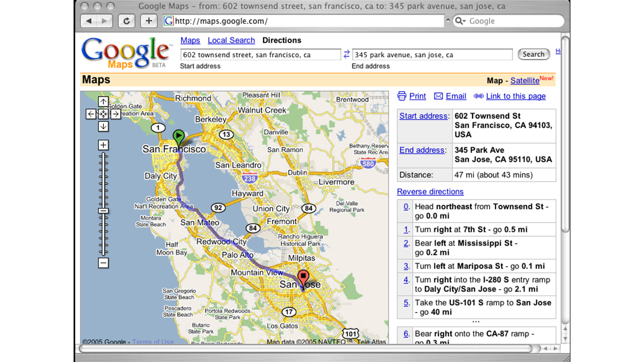Click the Start address link in the directions table

tap(423, 116)
